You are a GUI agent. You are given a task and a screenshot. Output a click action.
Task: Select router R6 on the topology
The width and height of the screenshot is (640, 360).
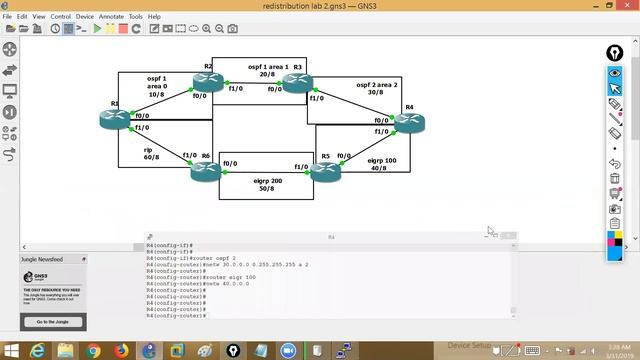[x=206, y=171]
